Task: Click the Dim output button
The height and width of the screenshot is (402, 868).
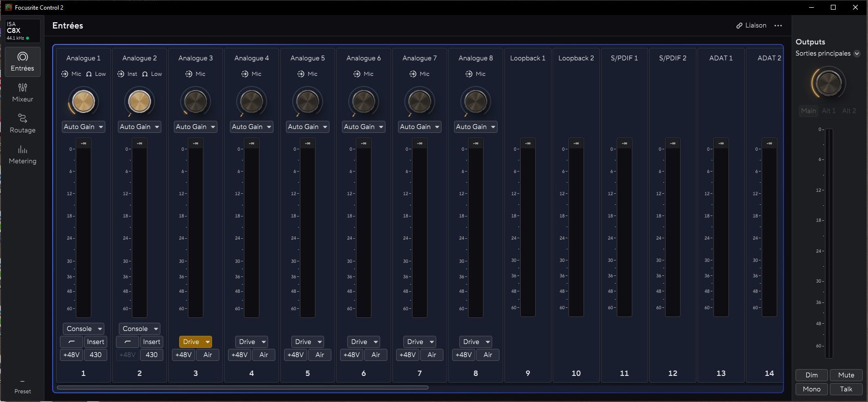Action: [x=811, y=375]
